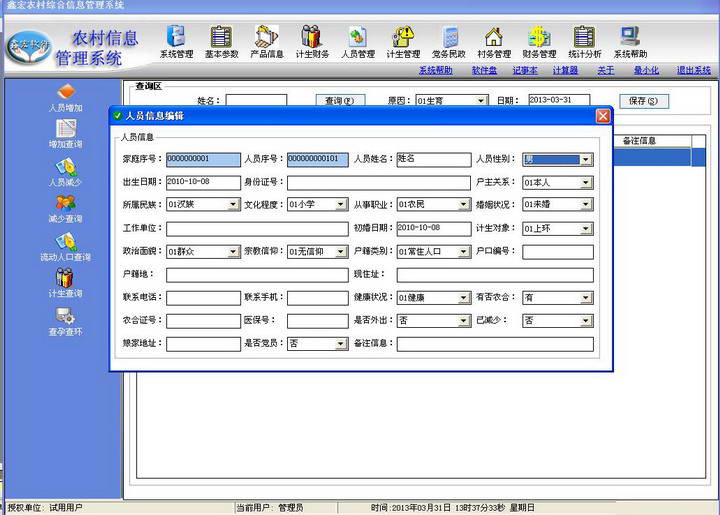Screen dimensions: 720x515
Task: Click the 系统帮助 link
Action: click(435, 70)
